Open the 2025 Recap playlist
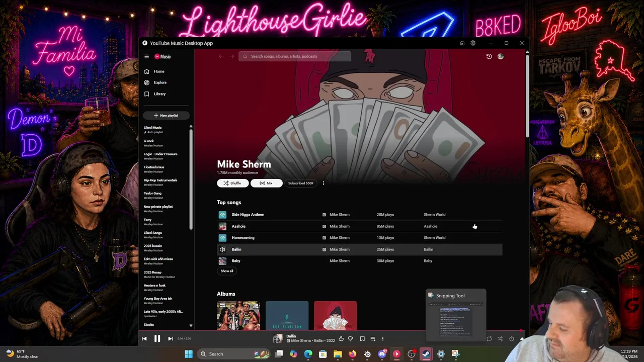 (x=152, y=273)
